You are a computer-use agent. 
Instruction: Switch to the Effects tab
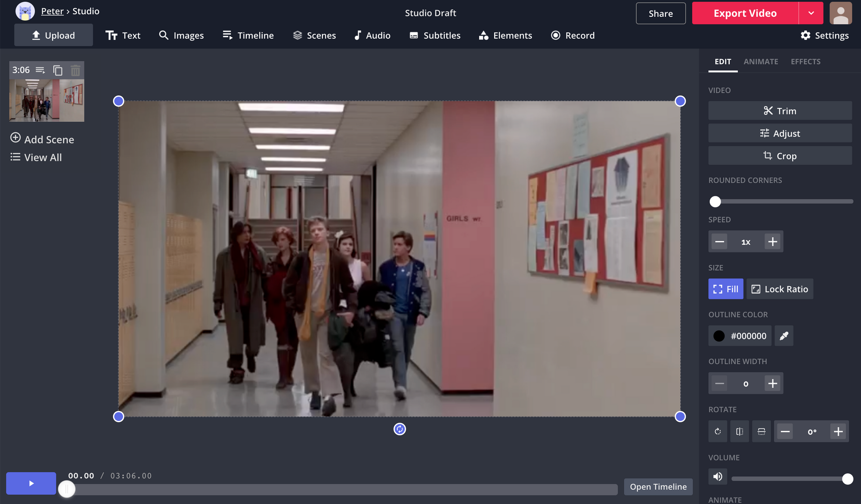click(x=805, y=62)
